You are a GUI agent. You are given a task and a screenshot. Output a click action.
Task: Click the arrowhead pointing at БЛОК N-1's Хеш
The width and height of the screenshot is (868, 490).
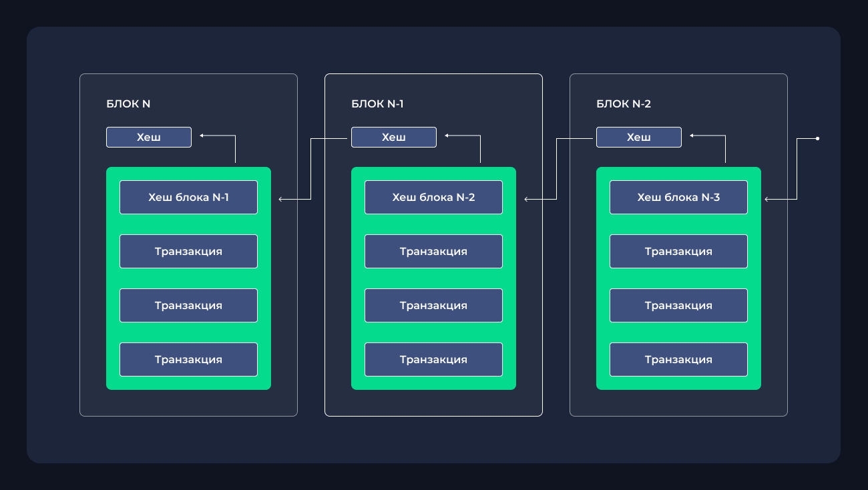[x=447, y=136]
